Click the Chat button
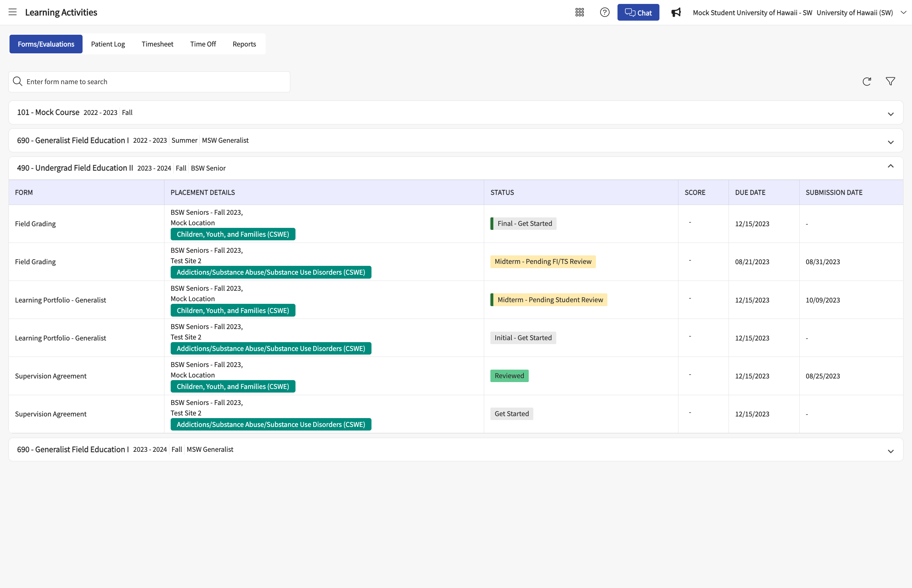This screenshot has height=588, width=912. [638, 12]
